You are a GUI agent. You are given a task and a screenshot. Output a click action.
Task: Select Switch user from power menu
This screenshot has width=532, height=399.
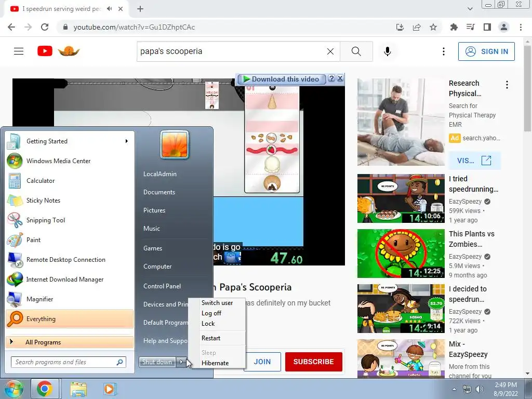click(x=217, y=303)
